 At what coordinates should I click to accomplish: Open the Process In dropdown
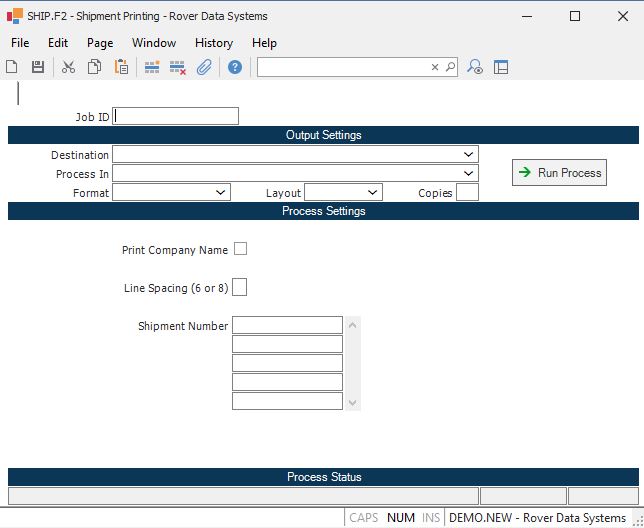[x=469, y=174]
